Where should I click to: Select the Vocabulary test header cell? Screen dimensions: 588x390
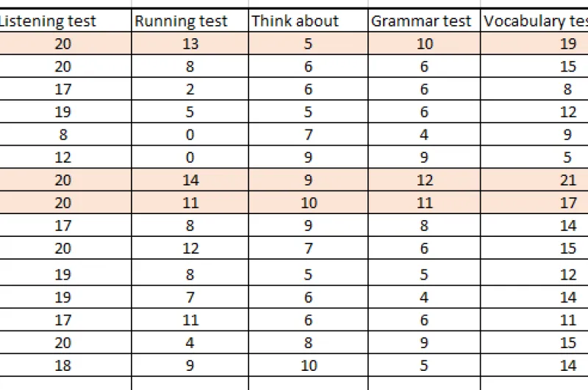point(534,21)
